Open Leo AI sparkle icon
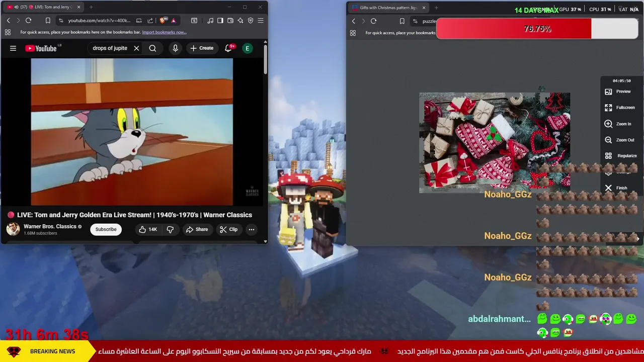 (240, 21)
